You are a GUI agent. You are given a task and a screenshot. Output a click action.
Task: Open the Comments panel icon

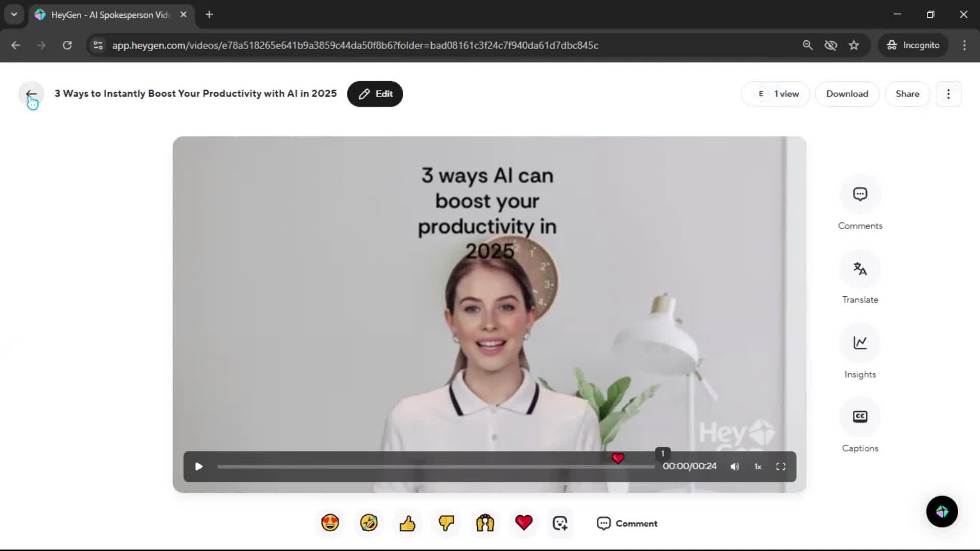point(860,194)
